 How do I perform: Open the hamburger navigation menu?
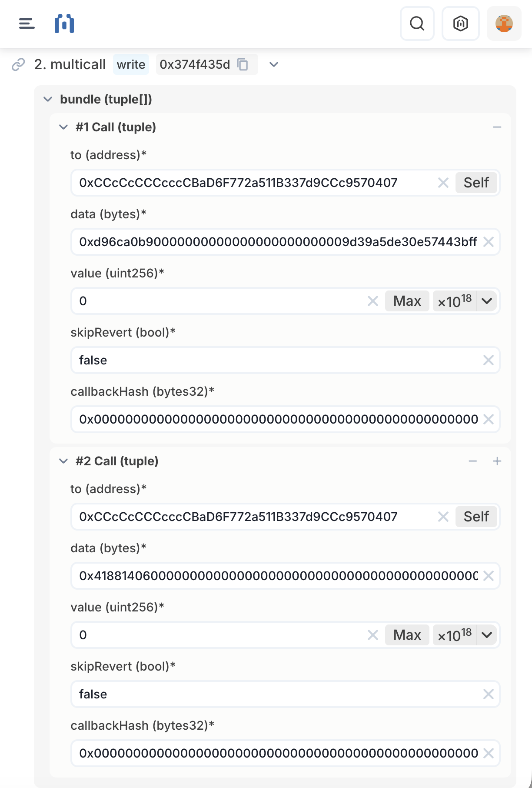(27, 23)
